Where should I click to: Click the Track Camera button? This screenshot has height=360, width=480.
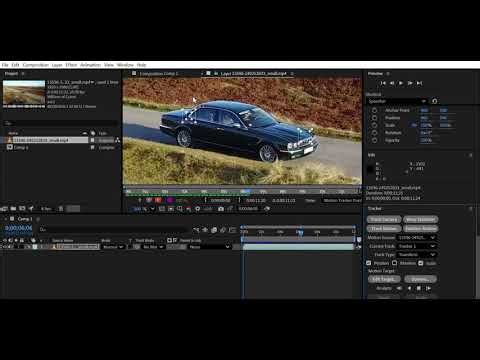384,220
